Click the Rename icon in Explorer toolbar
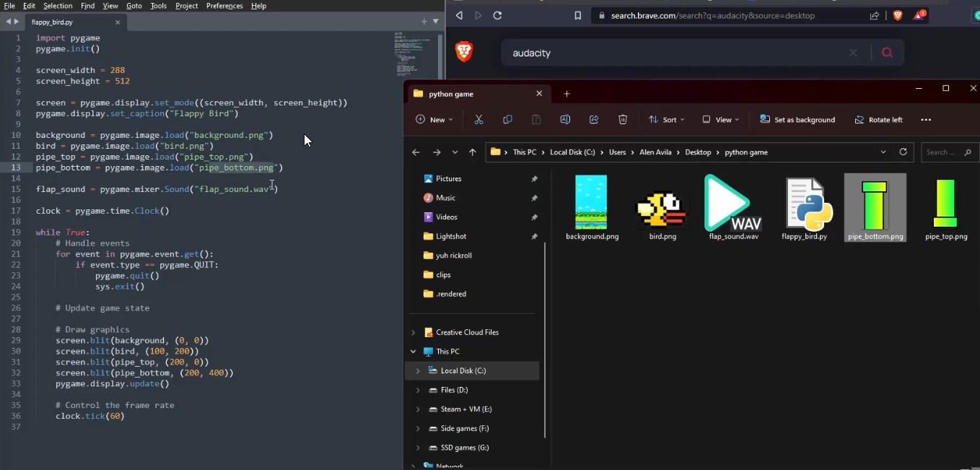 pos(565,120)
